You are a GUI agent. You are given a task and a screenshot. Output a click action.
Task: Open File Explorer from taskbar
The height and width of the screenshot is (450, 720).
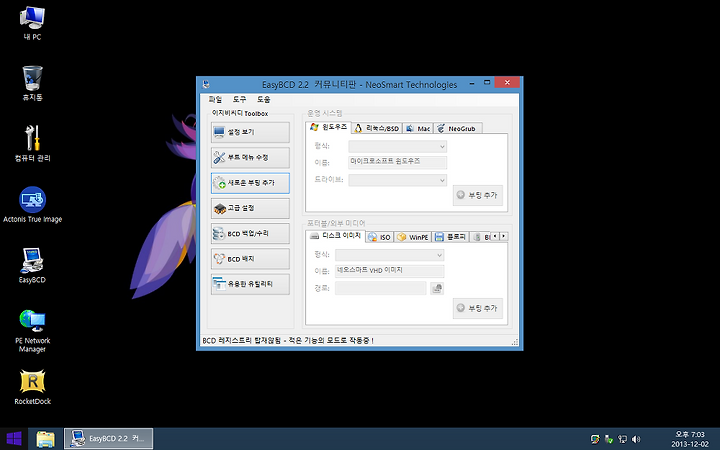click(x=45, y=439)
